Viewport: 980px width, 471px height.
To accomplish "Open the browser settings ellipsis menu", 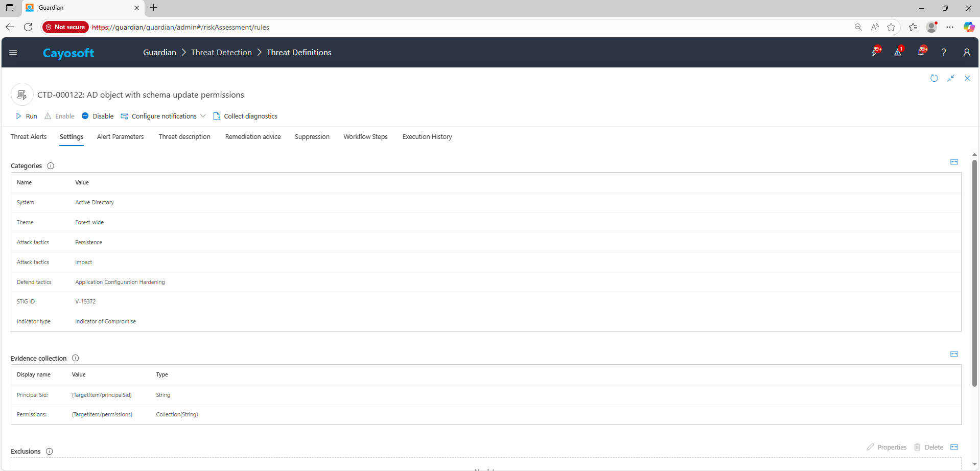I will pyautogui.click(x=950, y=27).
